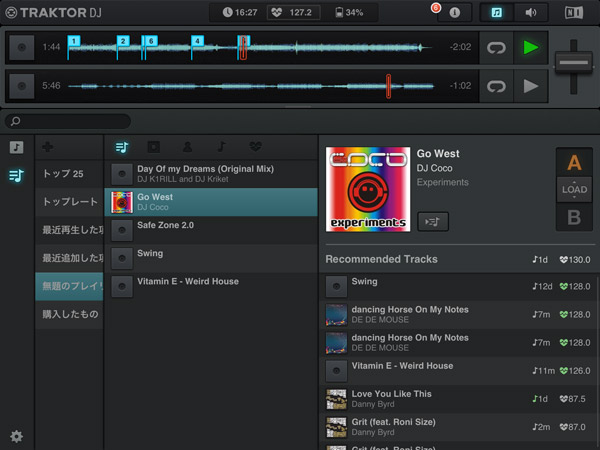This screenshot has height=450, width=600.
Task: Sort recommended tracks by key 1d
Action: pyautogui.click(x=540, y=260)
